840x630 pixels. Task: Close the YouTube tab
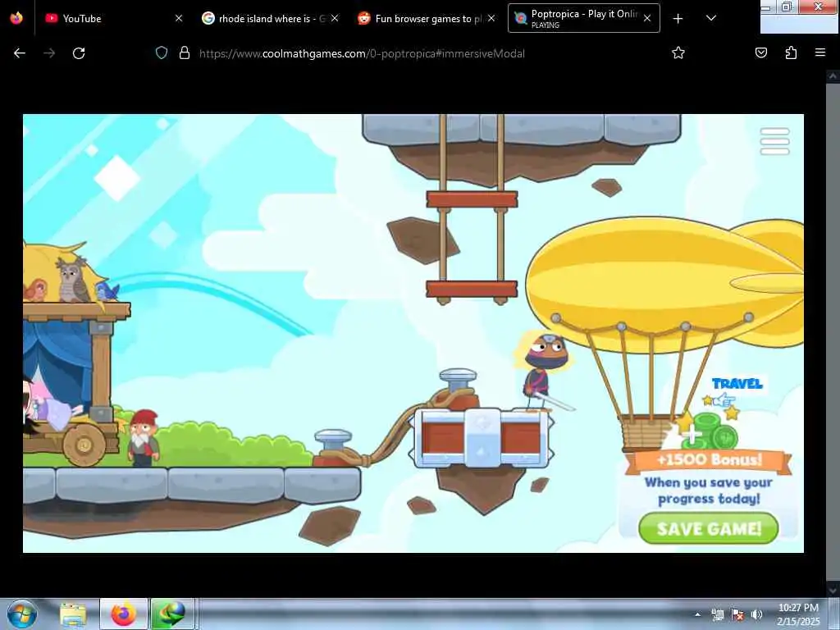pyautogui.click(x=179, y=18)
